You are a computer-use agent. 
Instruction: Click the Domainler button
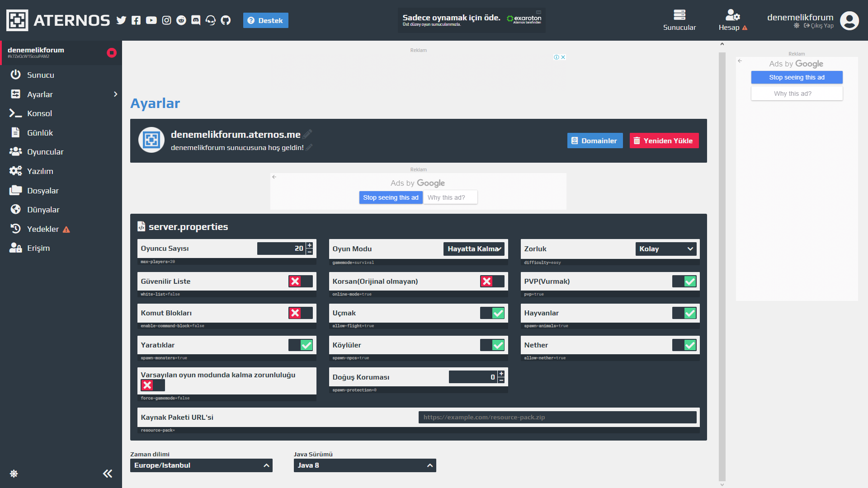coord(595,141)
